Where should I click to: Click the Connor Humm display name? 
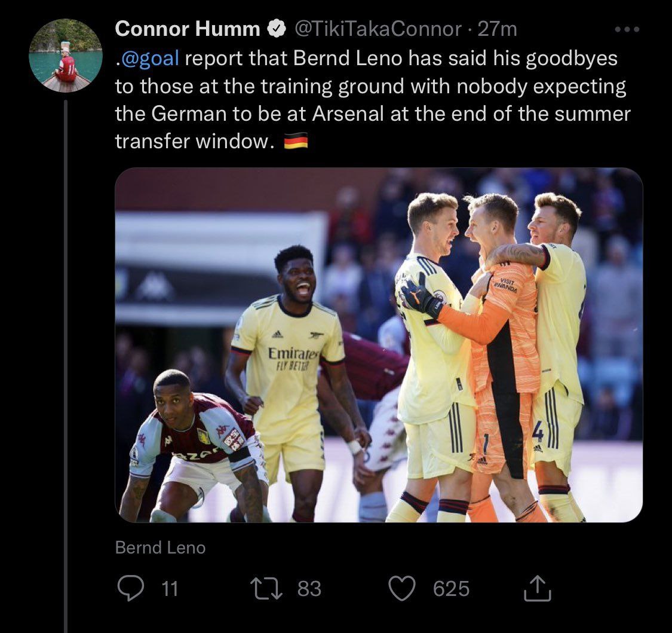(x=187, y=29)
